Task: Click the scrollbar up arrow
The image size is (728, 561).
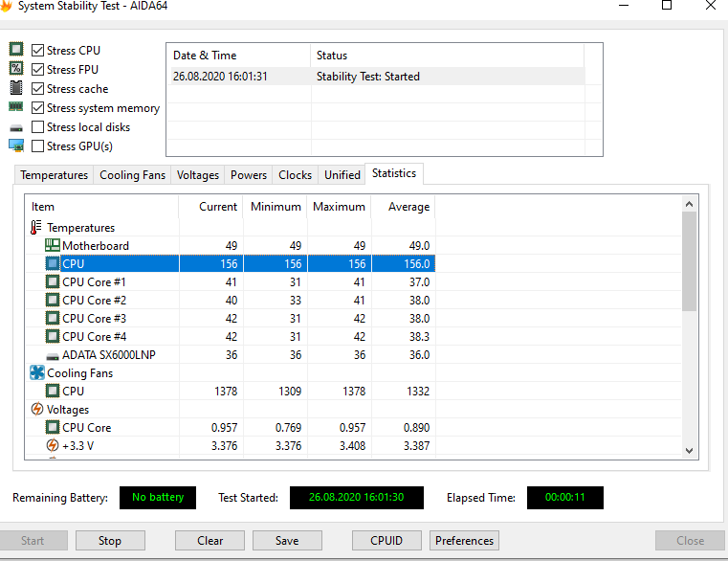Action: pos(689,204)
